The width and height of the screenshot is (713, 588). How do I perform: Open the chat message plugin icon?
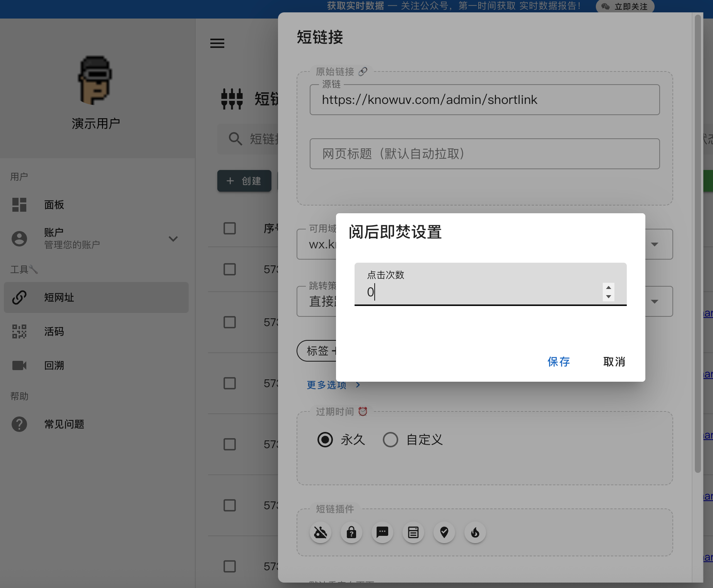click(x=382, y=533)
